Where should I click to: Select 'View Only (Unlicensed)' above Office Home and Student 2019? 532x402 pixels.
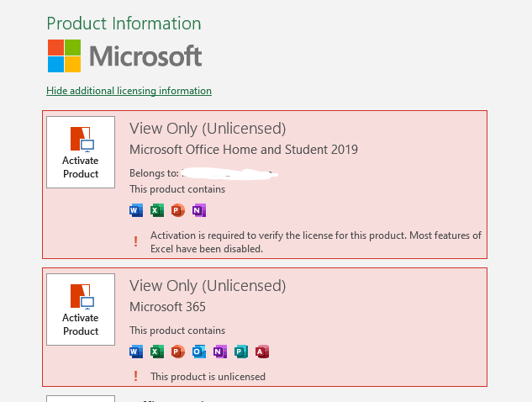pos(208,129)
